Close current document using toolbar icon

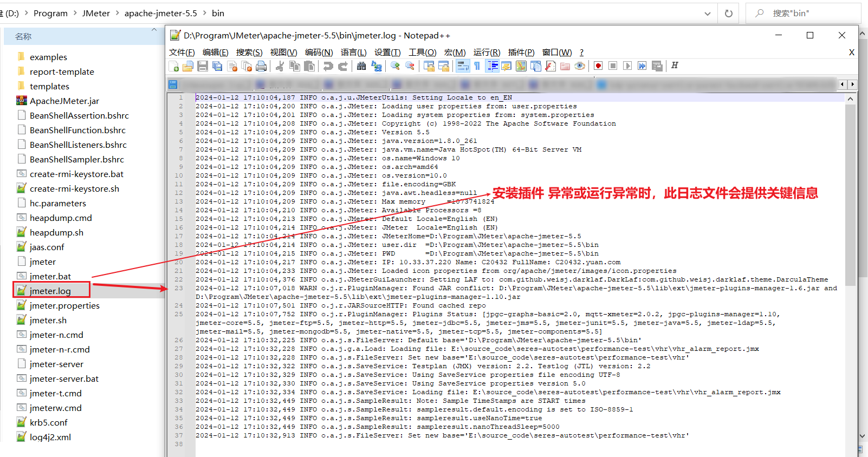pos(232,66)
